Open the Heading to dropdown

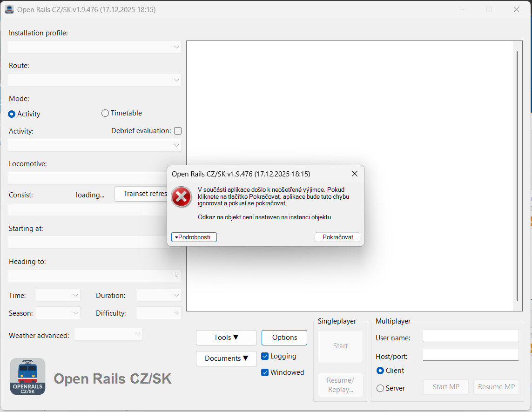pyautogui.click(x=94, y=276)
